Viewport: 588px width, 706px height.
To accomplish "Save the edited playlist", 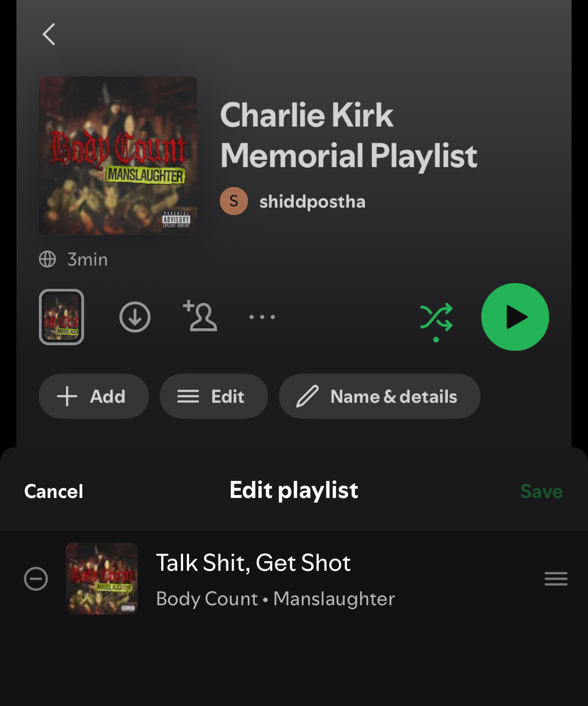I will 542,491.
